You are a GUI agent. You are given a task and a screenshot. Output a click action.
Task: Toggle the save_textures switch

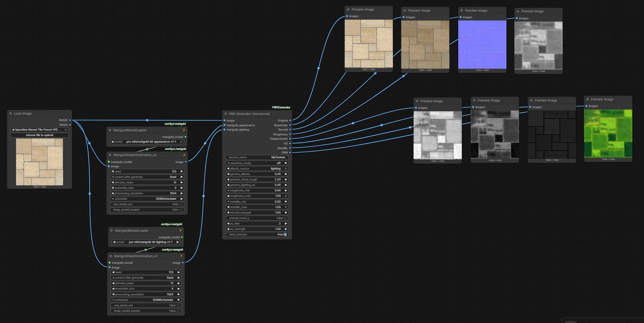[x=285, y=234]
